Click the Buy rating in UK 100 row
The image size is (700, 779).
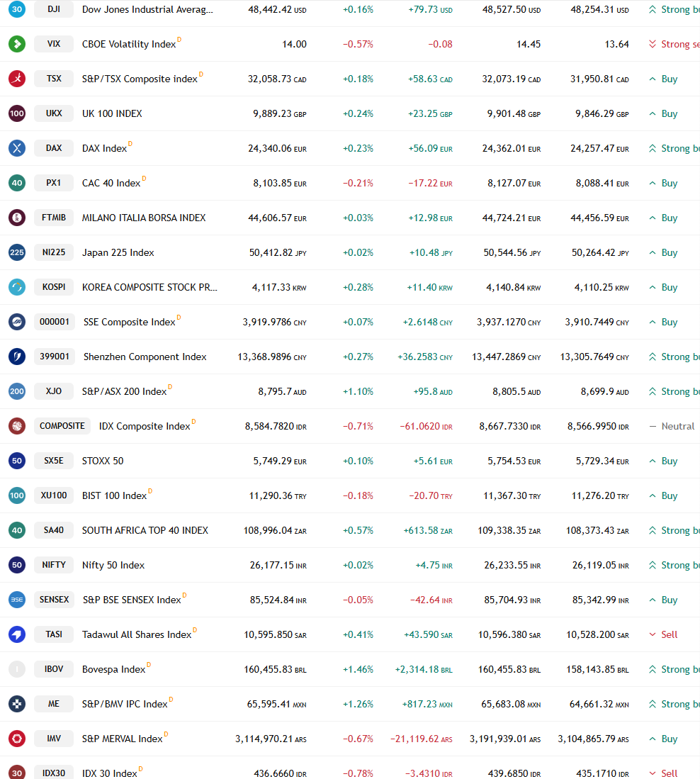[663, 114]
